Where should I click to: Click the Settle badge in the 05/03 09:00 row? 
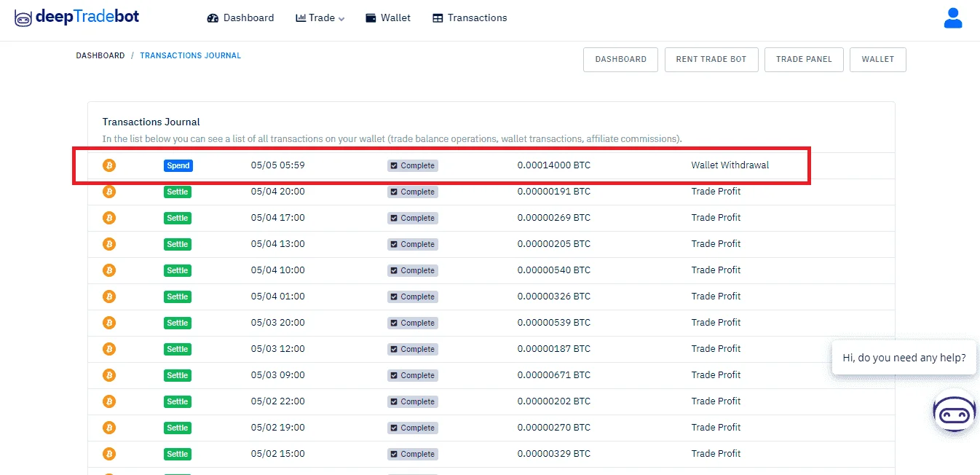[178, 375]
